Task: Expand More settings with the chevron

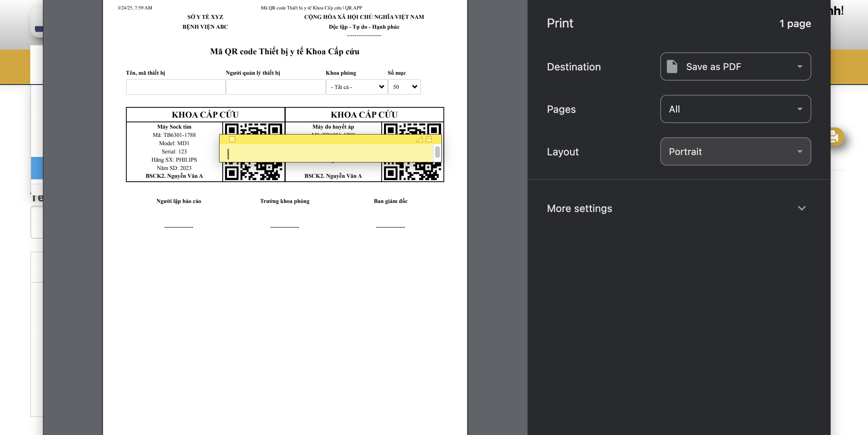Action: click(x=802, y=208)
